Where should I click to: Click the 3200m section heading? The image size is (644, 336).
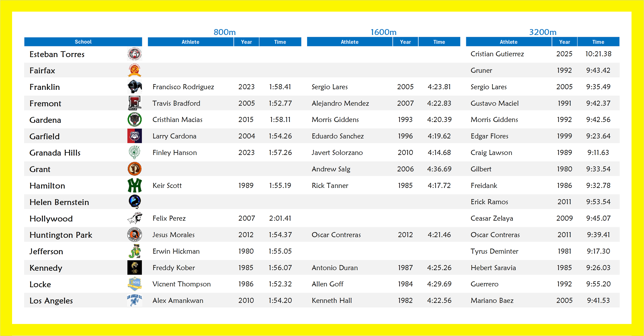click(543, 32)
